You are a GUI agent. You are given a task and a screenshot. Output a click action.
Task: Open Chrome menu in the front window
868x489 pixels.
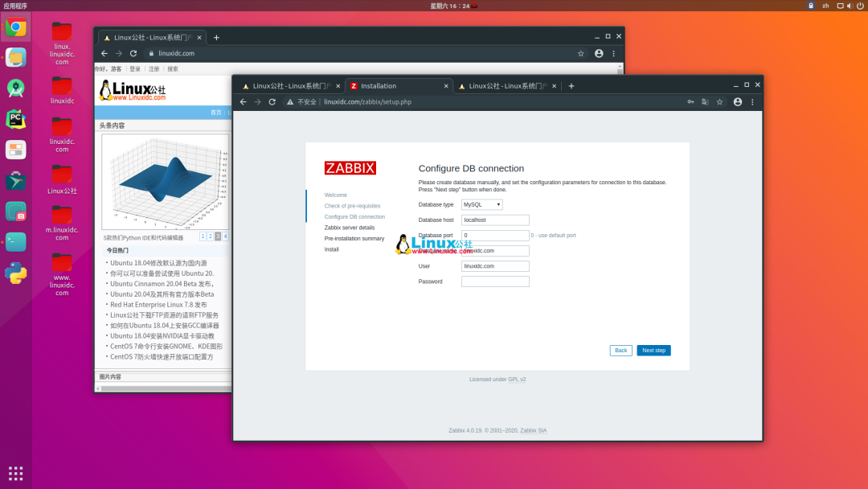tap(752, 102)
